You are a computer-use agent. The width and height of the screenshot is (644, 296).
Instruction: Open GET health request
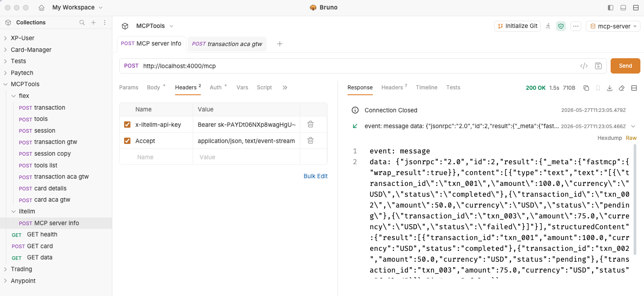click(x=56, y=235)
